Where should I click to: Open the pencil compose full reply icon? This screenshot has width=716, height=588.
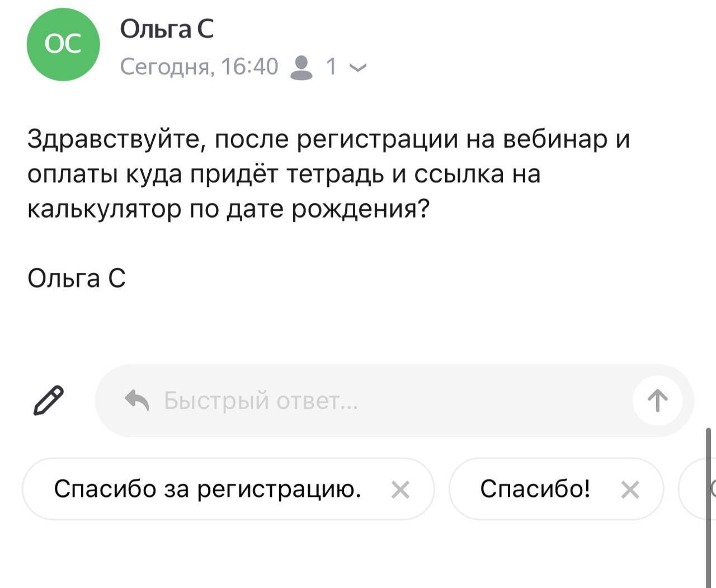(x=49, y=401)
